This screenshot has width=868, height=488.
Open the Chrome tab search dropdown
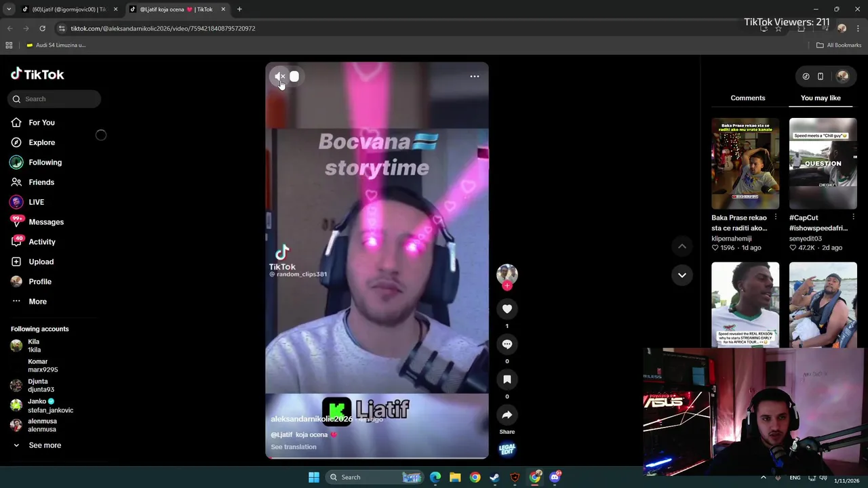point(9,9)
